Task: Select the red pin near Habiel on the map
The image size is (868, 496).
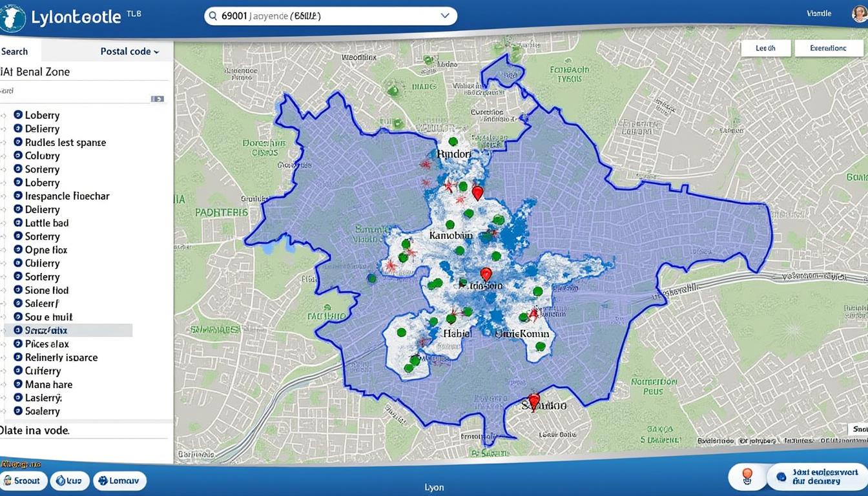Action: pyautogui.click(x=486, y=274)
